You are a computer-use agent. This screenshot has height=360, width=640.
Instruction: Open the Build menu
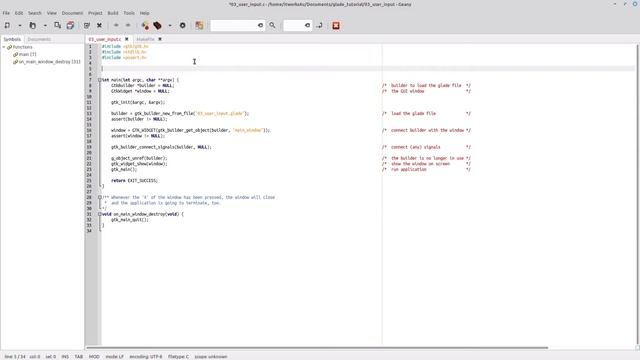pyautogui.click(x=113, y=13)
